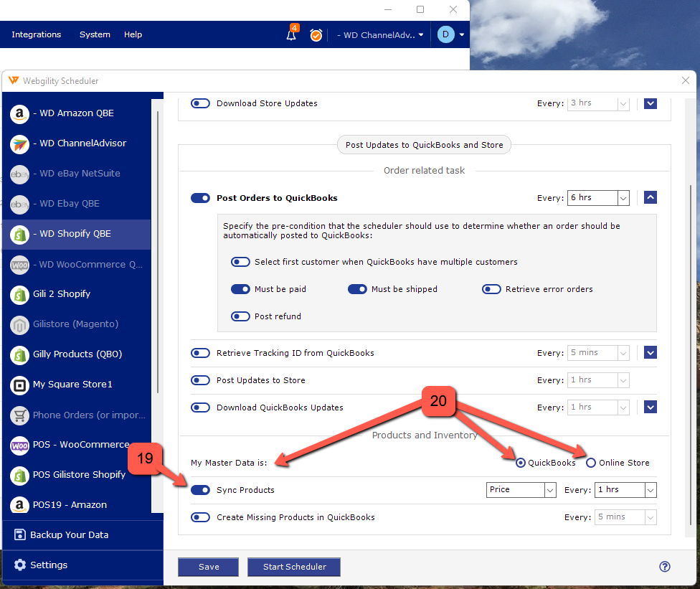Turn off Must be shipped toggle
The image size is (700, 589).
(358, 289)
